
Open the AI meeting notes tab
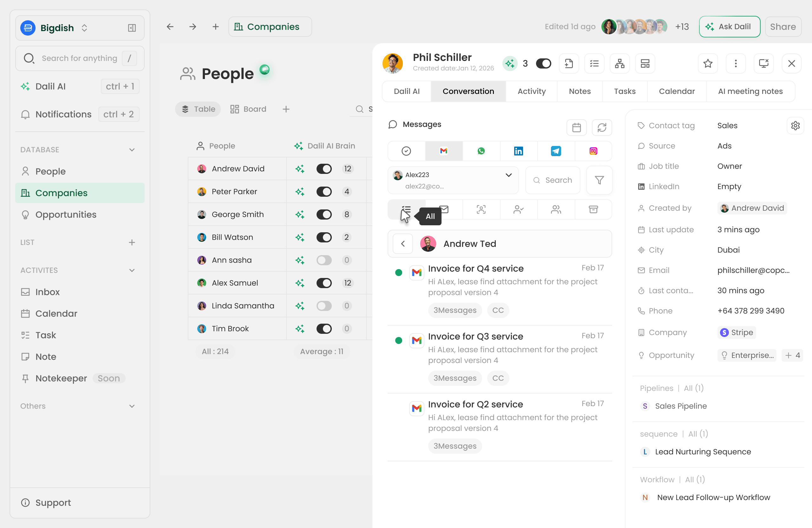pyautogui.click(x=750, y=91)
